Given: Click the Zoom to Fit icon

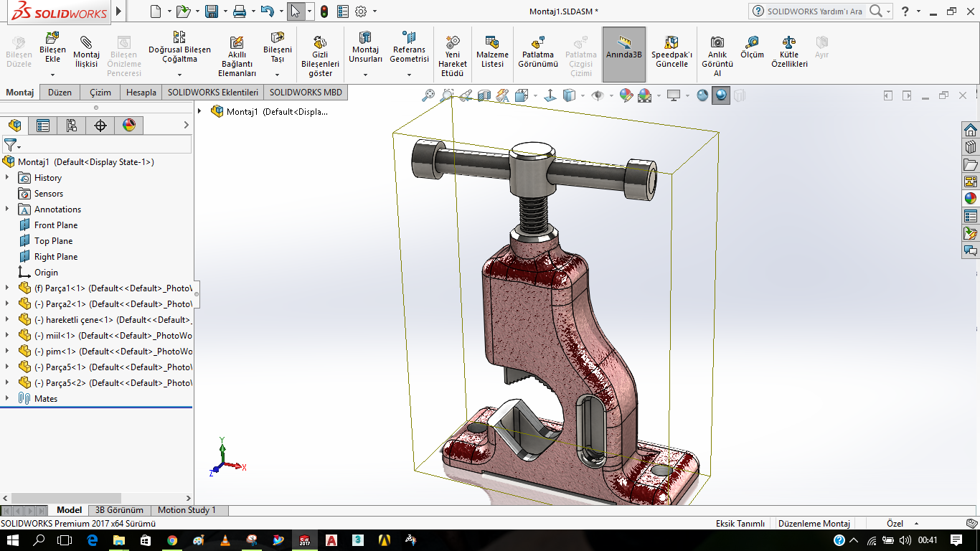Looking at the screenshot, I should point(428,95).
